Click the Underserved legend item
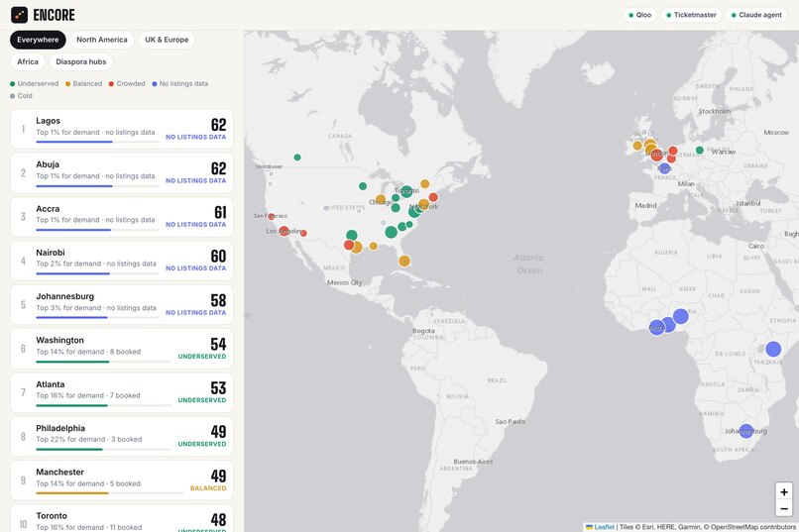The height and width of the screenshot is (532, 799). [x=34, y=83]
